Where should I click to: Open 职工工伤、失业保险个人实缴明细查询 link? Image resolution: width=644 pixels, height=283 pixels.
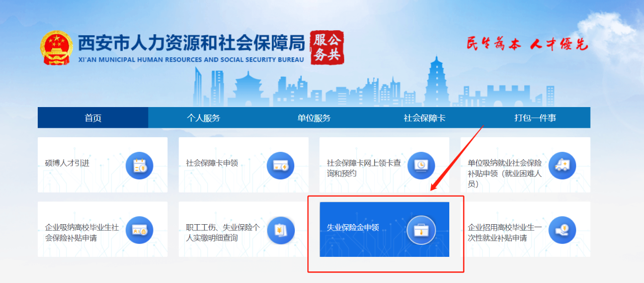223,232
